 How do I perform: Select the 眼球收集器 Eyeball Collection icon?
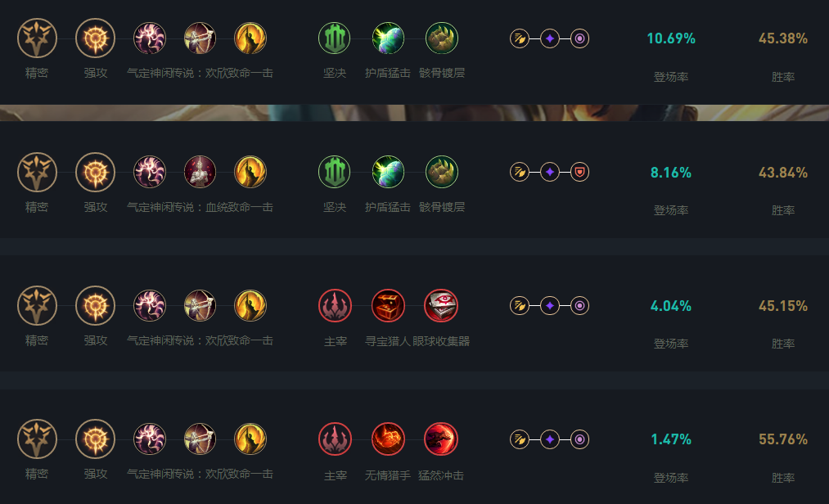coord(441,306)
